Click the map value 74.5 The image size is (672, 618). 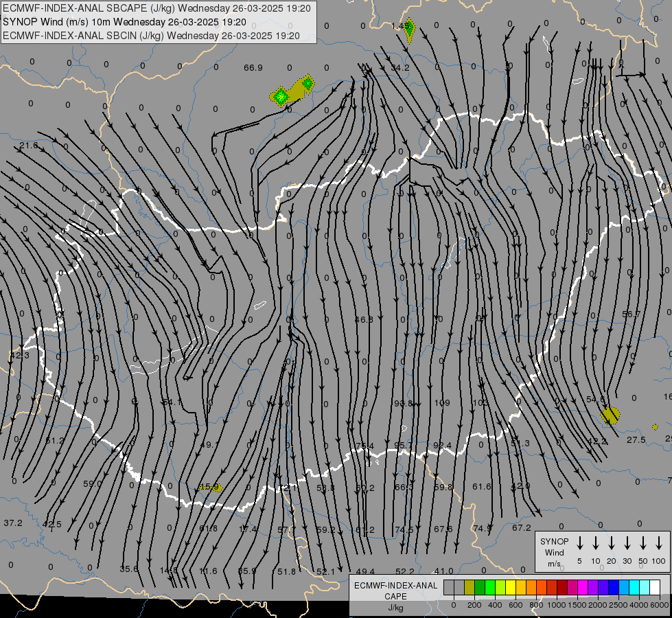[x=404, y=529]
